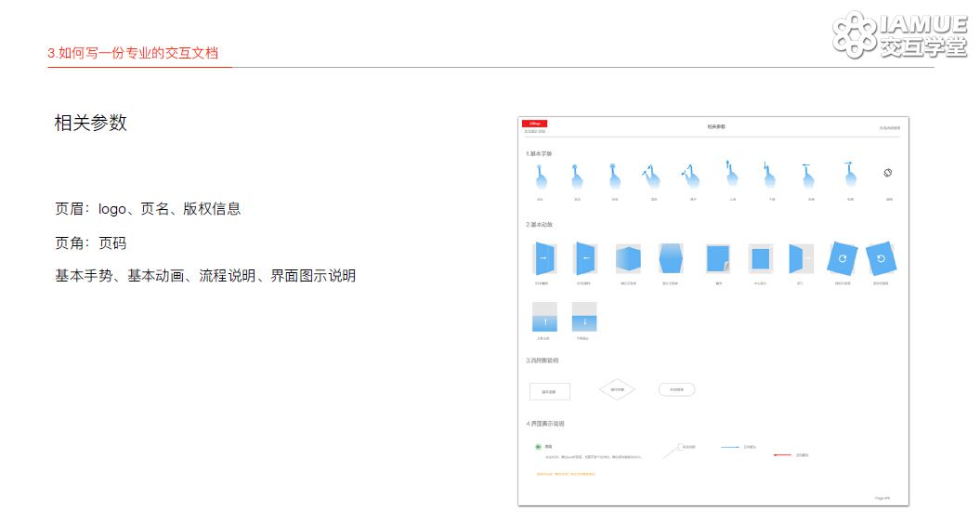Image resolution: width=980 pixels, height=524 pixels.
Task: Select the flip animation with left arrow
Action: coord(584,258)
